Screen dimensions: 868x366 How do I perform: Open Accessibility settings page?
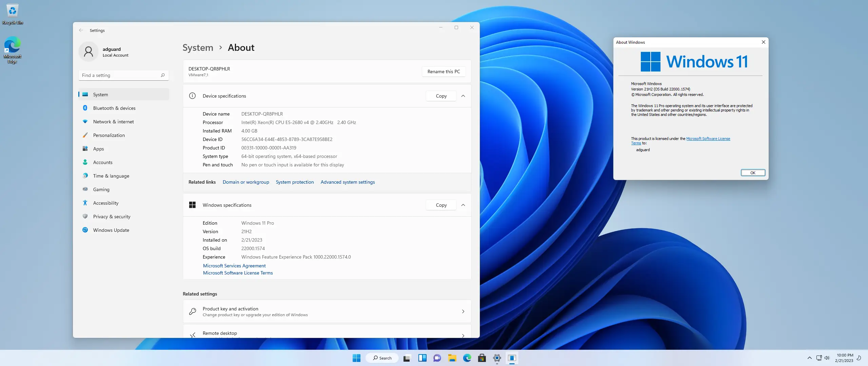pos(124,203)
